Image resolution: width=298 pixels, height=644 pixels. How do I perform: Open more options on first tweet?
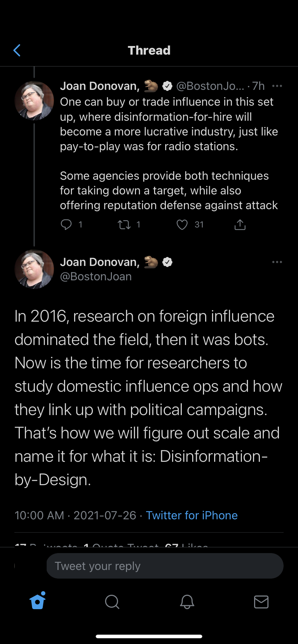pyautogui.click(x=277, y=86)
